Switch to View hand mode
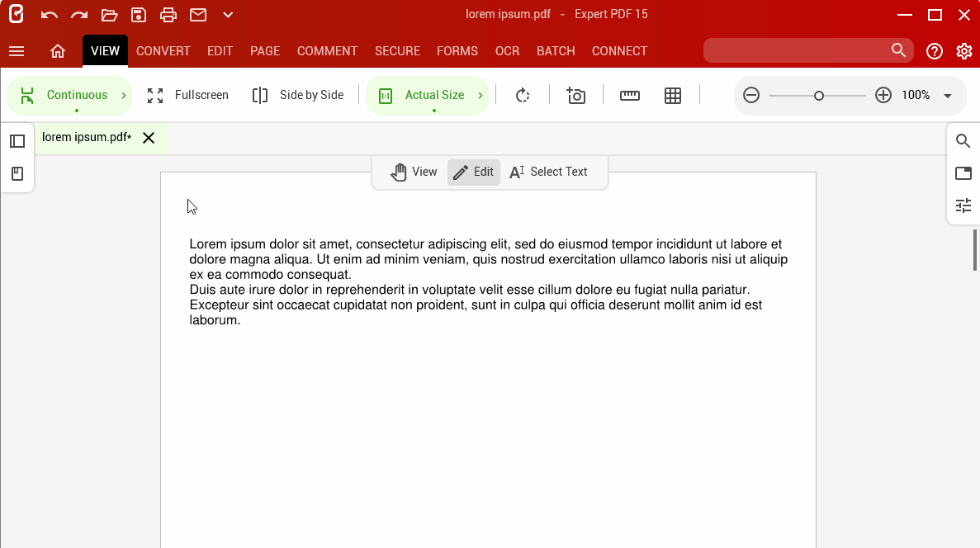 (414, 172)
